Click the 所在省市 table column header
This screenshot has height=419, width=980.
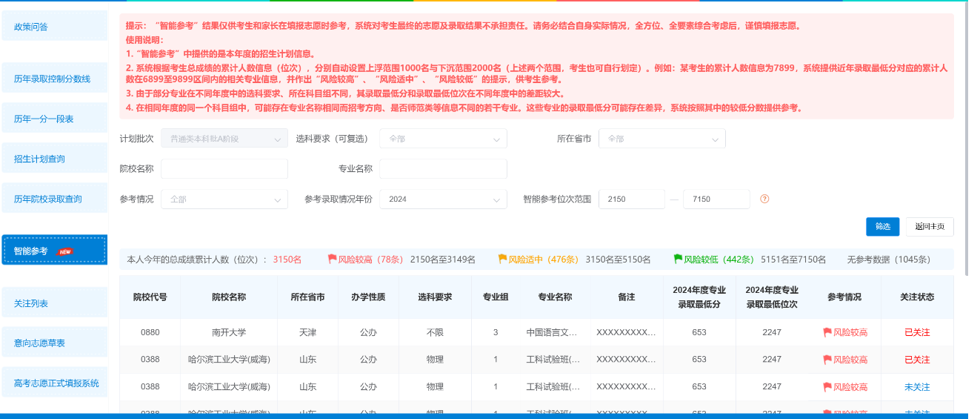pyautogui.click(x=308, y=297)
